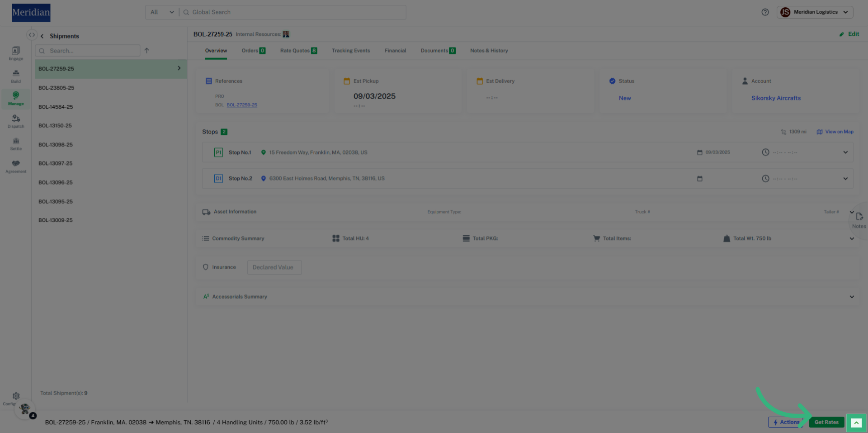Viewport: 868px width, 433px height.
Task: Switch to the Tracking Events tab
Action: pos(351,51)
